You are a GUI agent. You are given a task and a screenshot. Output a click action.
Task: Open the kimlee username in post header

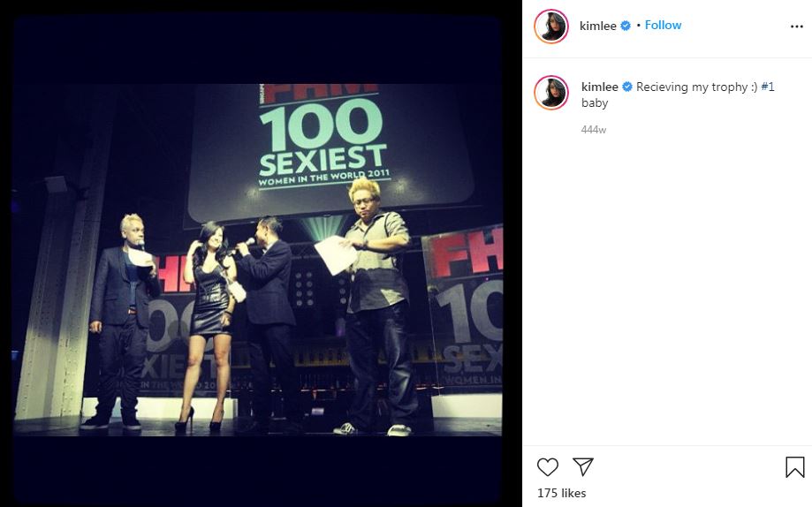click(597, 26)
